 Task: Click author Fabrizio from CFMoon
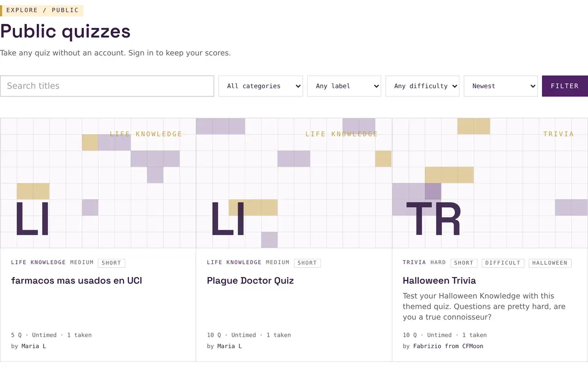pos(448,346)
